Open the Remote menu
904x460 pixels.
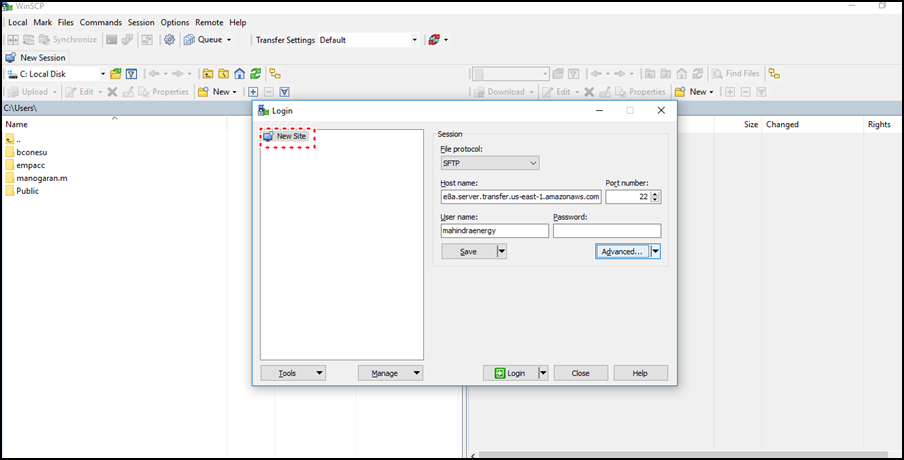click(209, 22)
